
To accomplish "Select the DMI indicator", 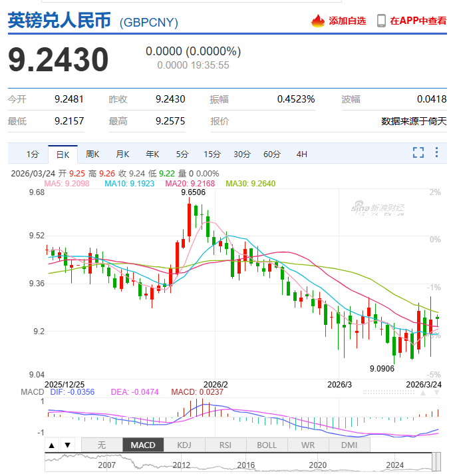I will click(349, 445).
